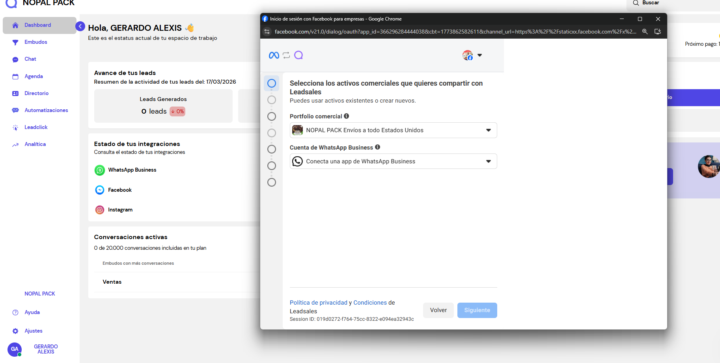
Task: Click the site info icon in address bar
Action: tap(267, 32)
